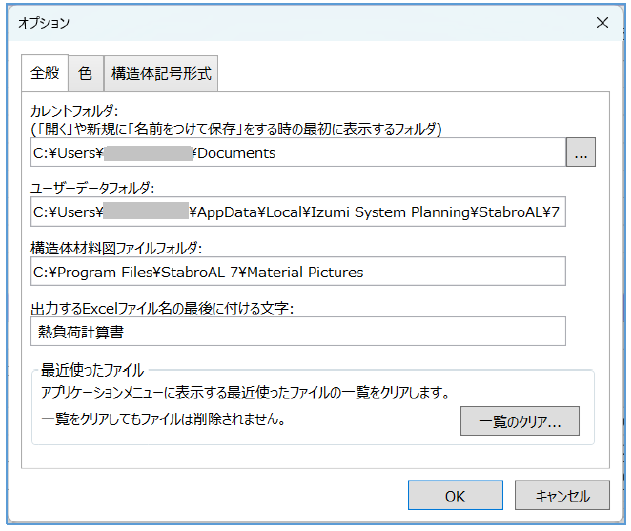Click in the カレントフォルダ path field

298,153
